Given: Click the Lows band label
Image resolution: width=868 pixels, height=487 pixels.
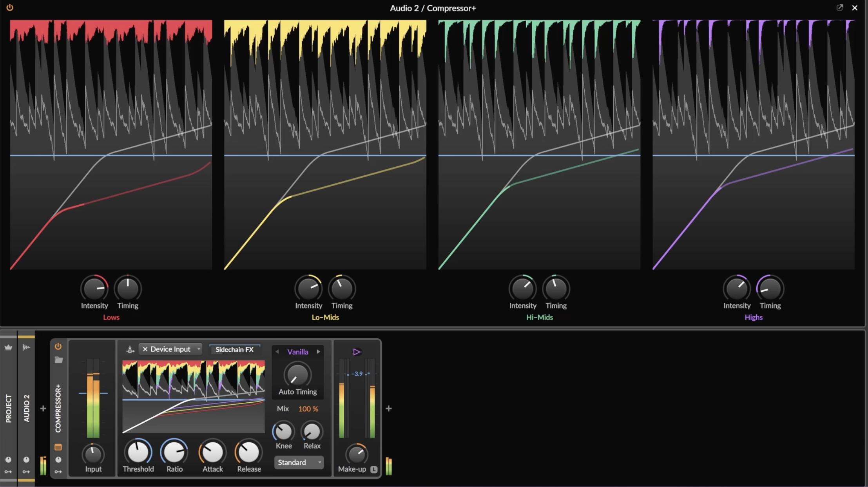Looking at the screenshot, I should pos(111,317).
